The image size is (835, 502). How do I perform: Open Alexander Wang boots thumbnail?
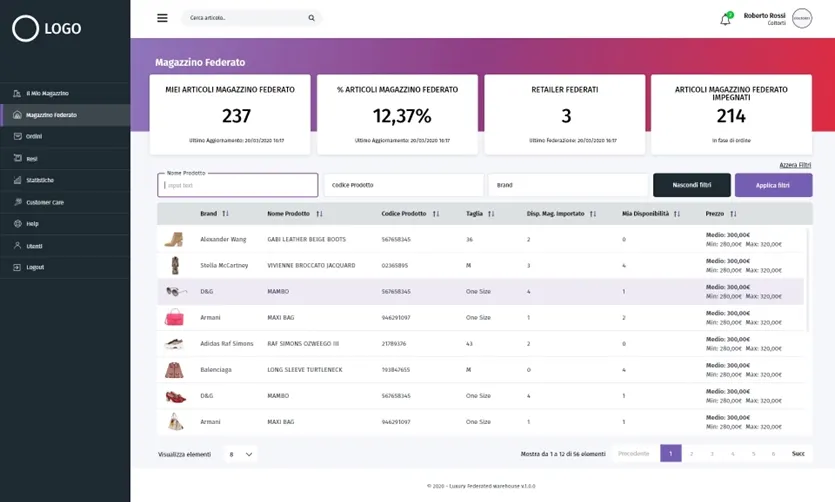coord(174,239)
